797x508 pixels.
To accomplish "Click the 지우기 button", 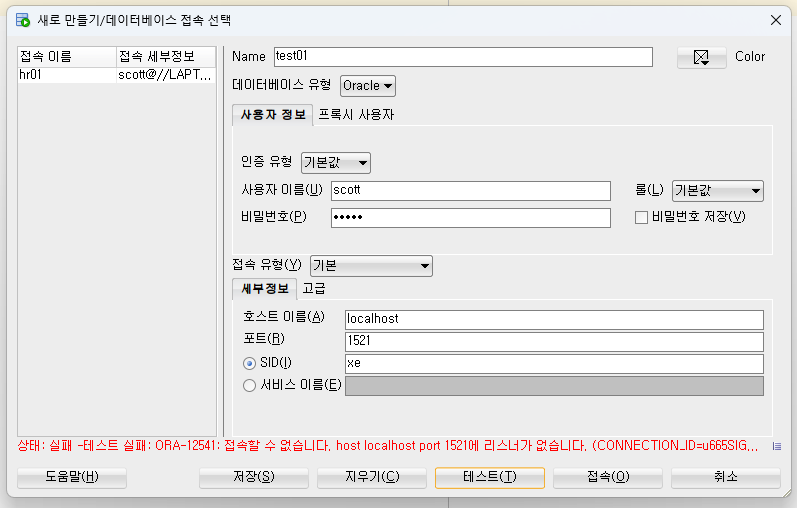I will 372,477.
